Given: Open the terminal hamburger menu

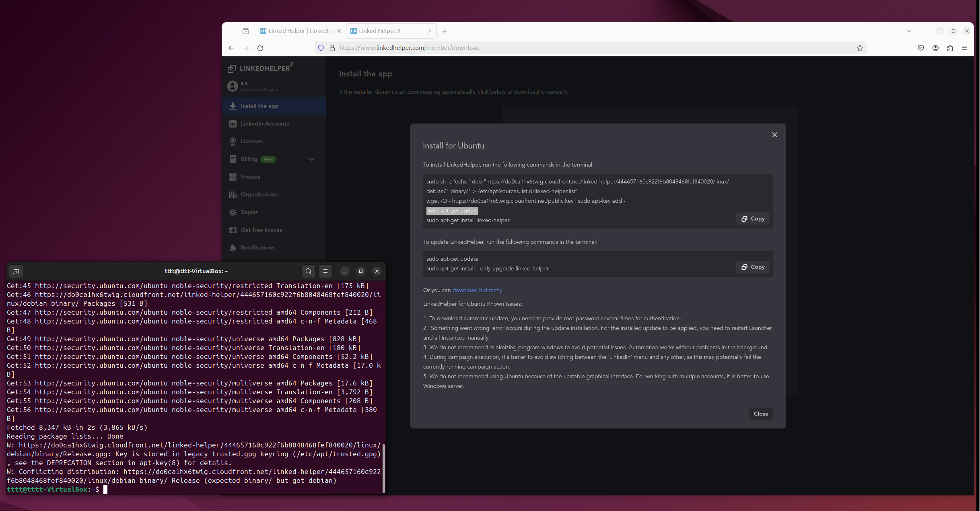Looking at the screenshot, I should pyautogui.click(x=325, y=271).
